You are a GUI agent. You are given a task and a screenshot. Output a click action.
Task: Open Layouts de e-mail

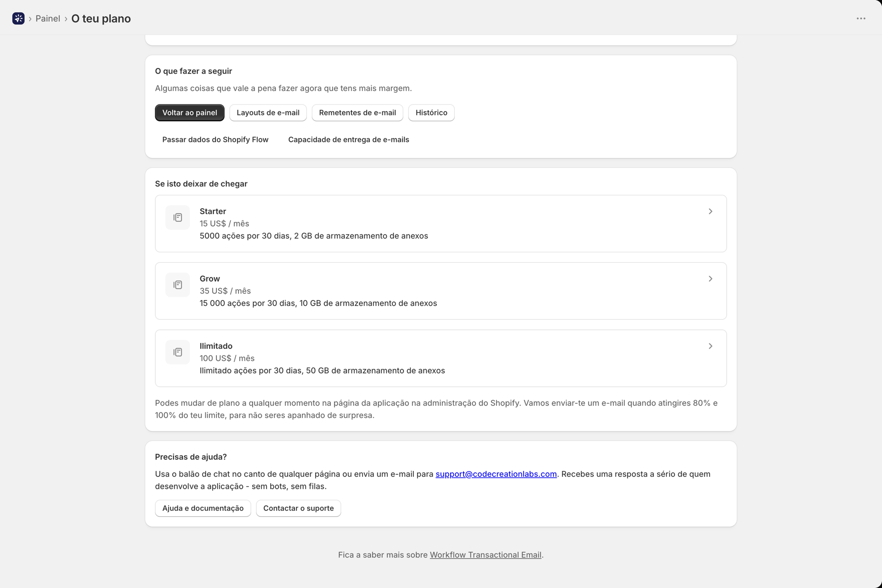click(268, 113)
